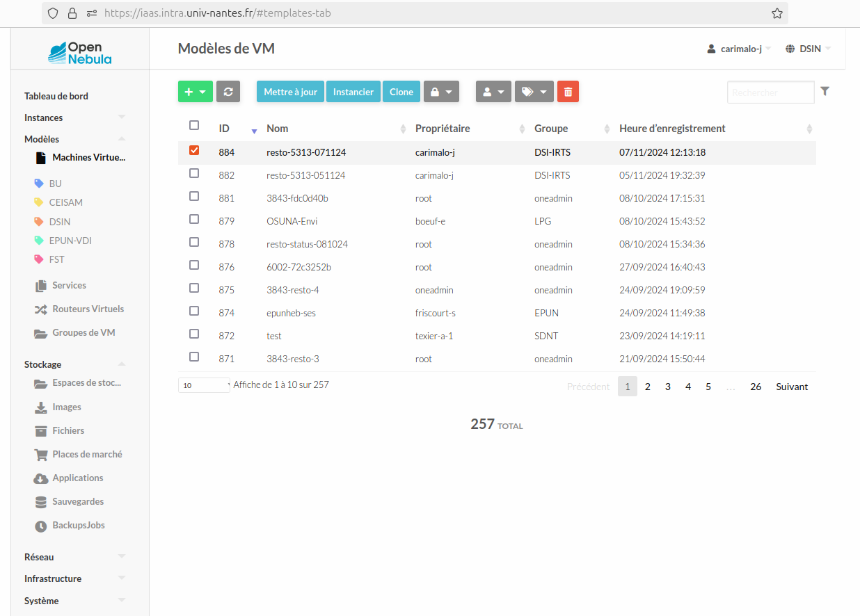
Task: Open the Routeurs Virtuels section
Action: 89,309
